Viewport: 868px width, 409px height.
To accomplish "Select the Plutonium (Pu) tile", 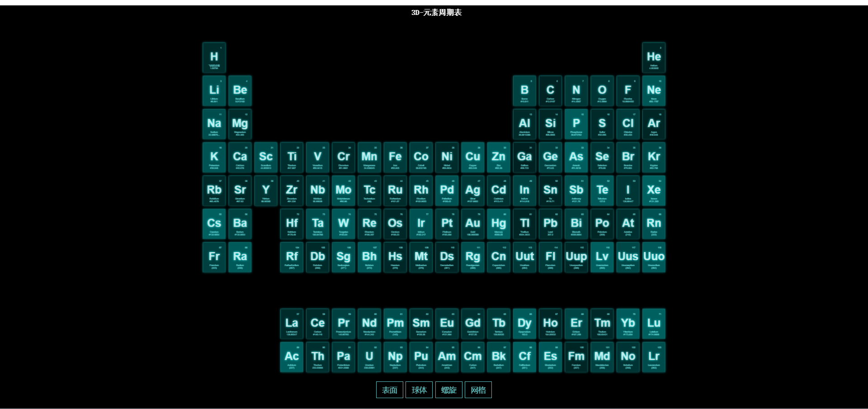I will coord(421,357).
